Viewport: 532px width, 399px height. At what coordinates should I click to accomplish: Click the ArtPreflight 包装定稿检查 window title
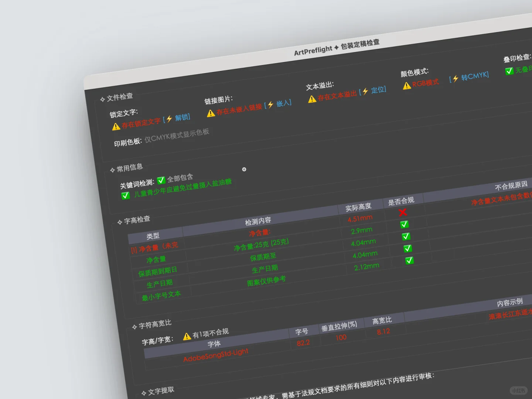pyautogui.click(x=337, y=47)
